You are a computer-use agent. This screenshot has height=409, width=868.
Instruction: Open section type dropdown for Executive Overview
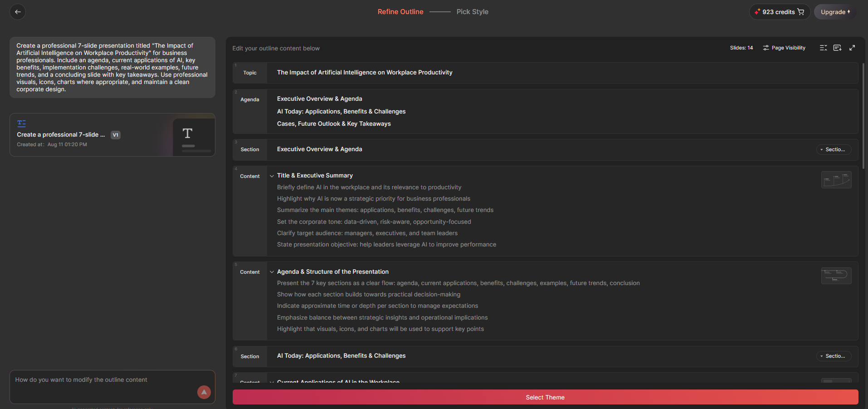coord(834,149)
